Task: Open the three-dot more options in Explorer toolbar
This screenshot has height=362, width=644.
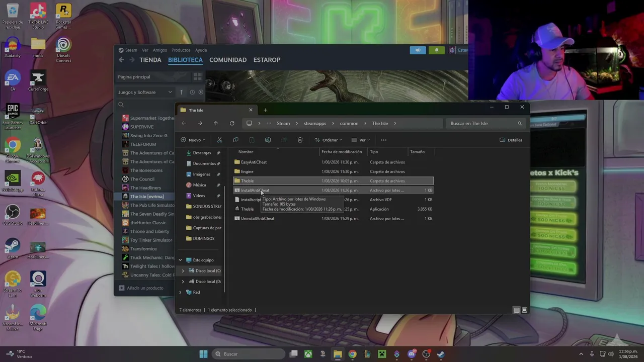Action: pos(383,140)
